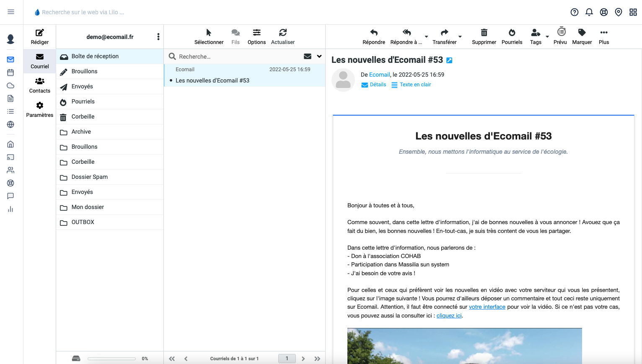The height and width of the screenshot is (364, 642).
Task: Click the disk storage quota icon
Action: click(x=76, y=359)
